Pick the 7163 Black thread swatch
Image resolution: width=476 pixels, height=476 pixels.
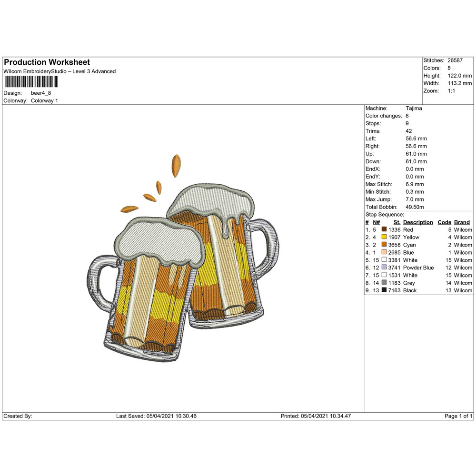point(384,291)
